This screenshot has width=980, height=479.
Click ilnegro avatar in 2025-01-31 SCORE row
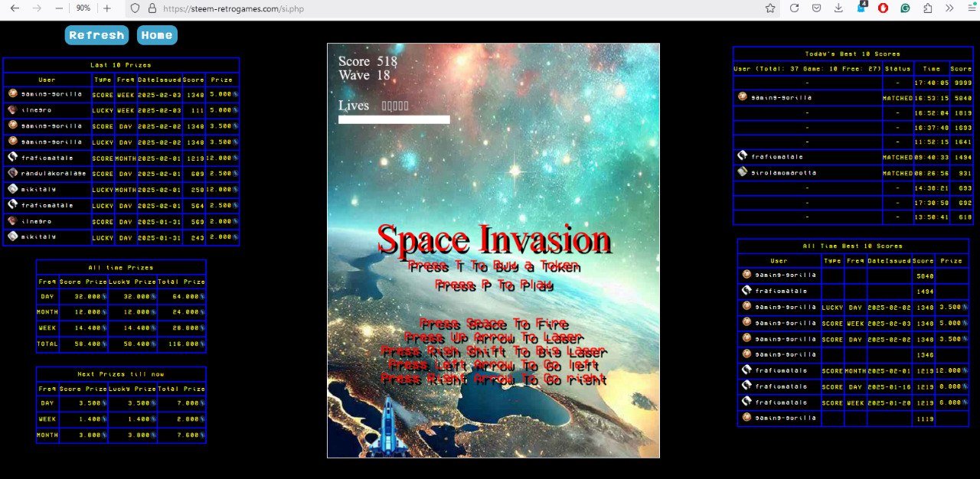pyautogui.click(x=13, y=220)
